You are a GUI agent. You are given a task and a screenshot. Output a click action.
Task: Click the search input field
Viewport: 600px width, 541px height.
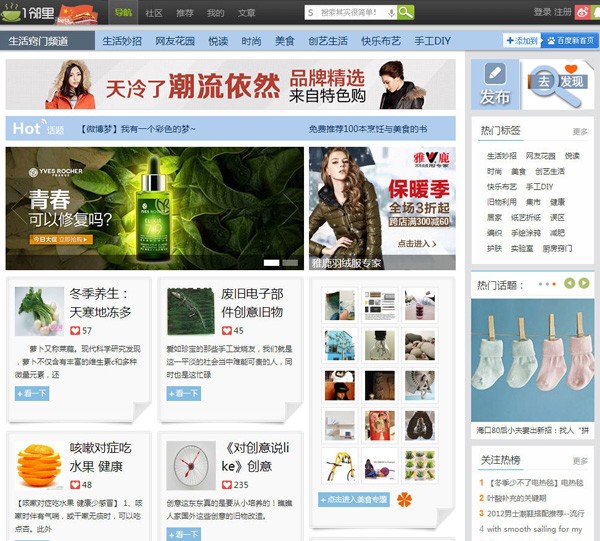[352, 13]
